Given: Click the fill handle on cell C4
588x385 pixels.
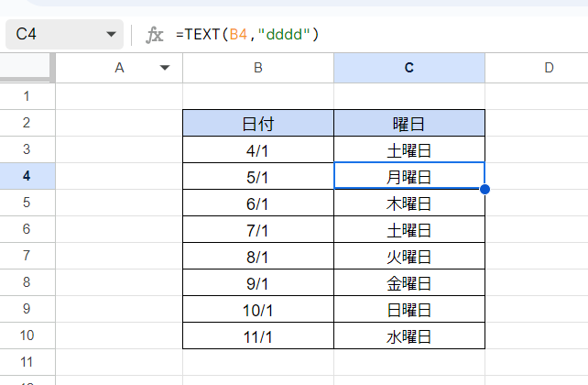Looking at the screenshot, I should tap(485, 189).
